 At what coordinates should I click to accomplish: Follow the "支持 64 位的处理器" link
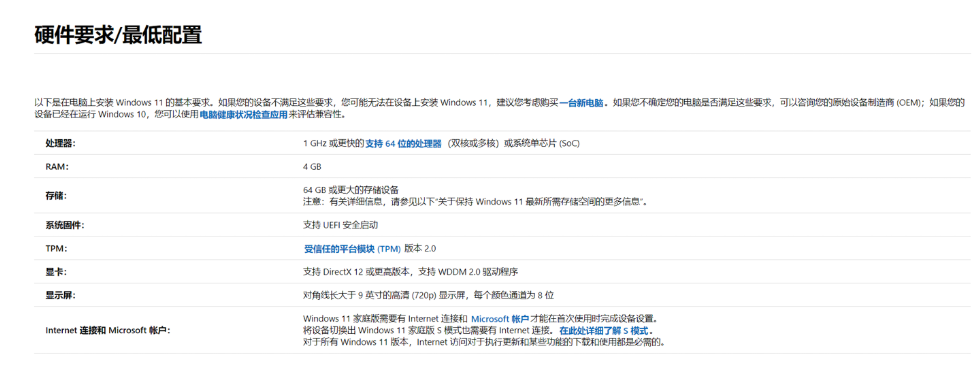(x=403, y=143)
